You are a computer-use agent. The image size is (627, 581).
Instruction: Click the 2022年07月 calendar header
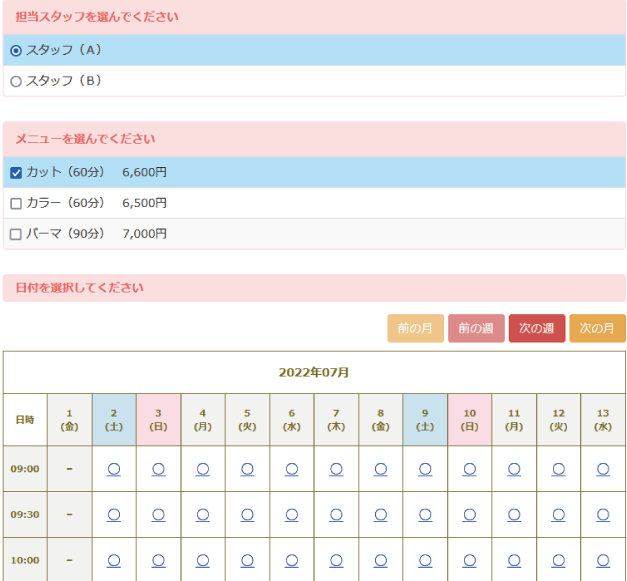(314, 372)
